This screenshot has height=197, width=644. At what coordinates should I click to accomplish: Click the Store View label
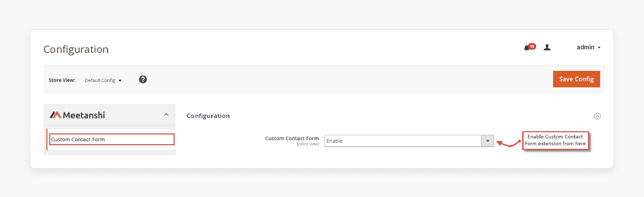62,80
